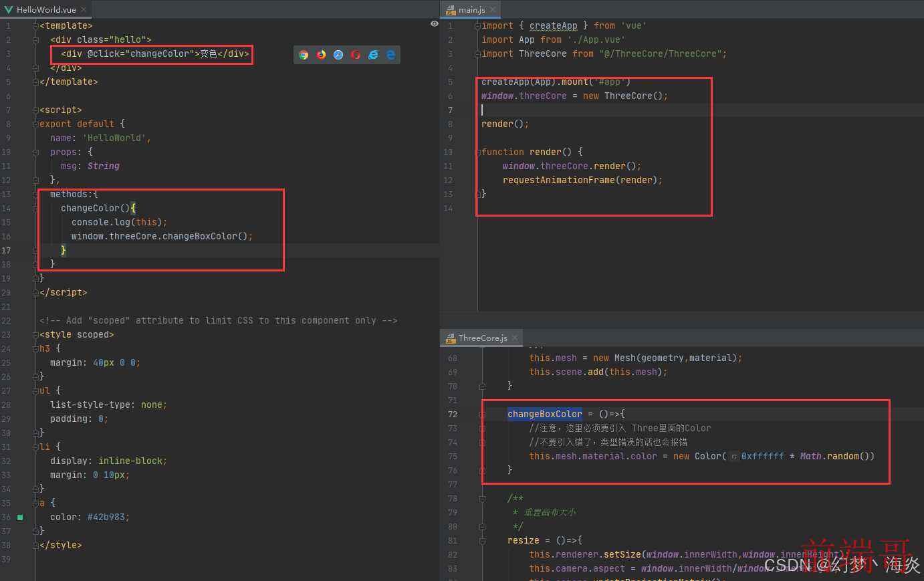Viewport: 924px width, 581px height.
Task: Collapse the div class="hello" block fold marker
Action: click(x=35, y=39)
